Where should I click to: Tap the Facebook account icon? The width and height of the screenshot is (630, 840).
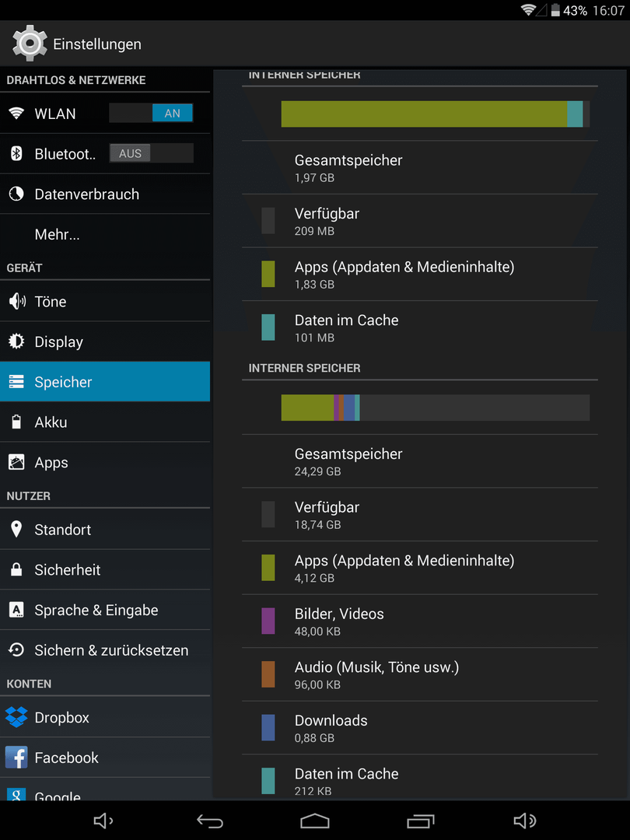16,757
